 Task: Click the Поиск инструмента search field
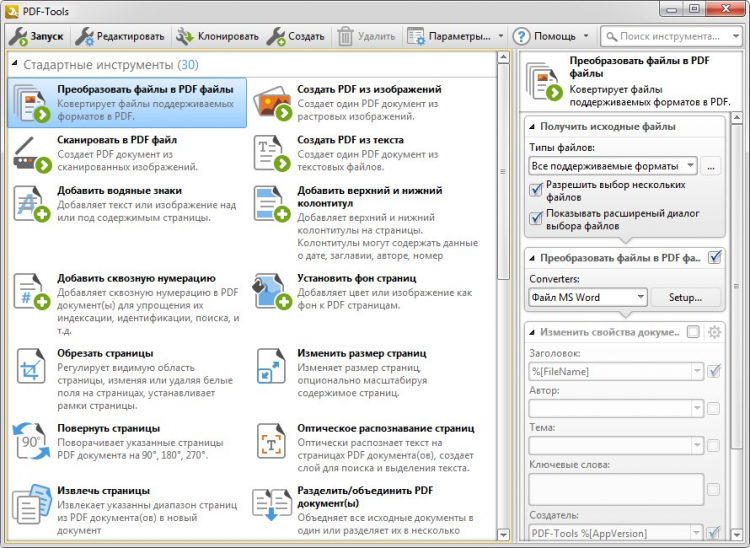[x=665, y=36]
